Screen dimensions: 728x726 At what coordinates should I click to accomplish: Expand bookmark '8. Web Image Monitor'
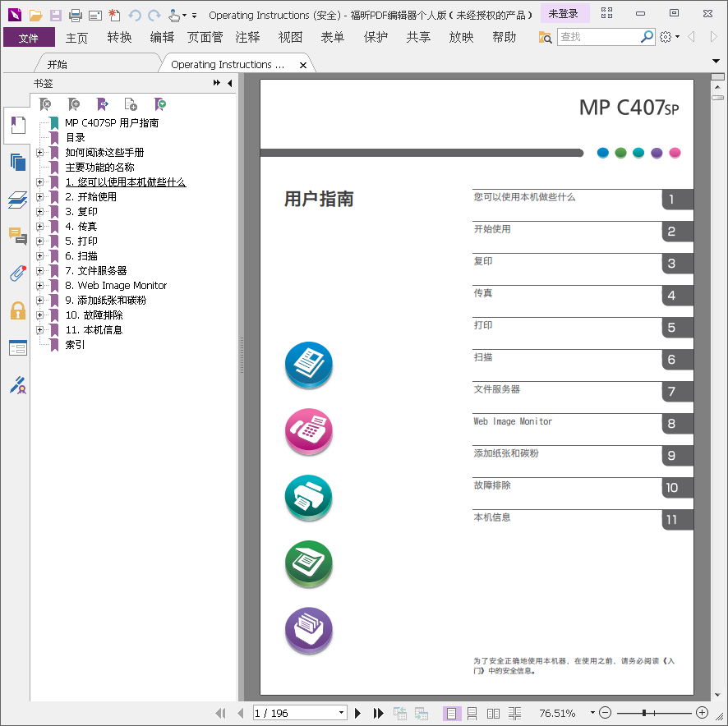(x=40, y=286)
